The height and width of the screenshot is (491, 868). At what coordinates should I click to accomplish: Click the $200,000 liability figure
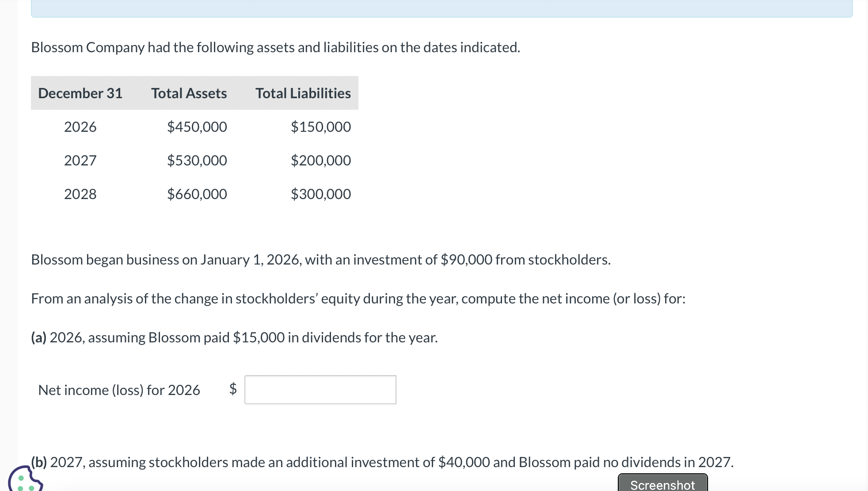click(321, 160)
